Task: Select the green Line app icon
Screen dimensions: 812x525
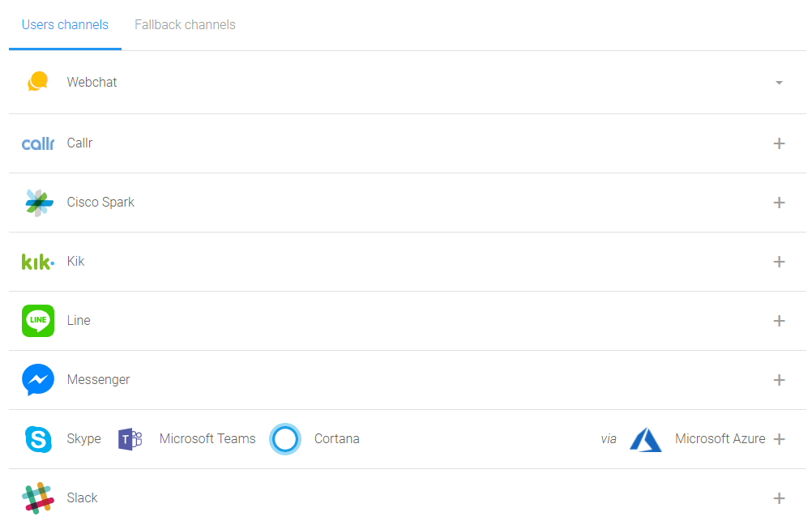Action: click(x=38, y=321)
